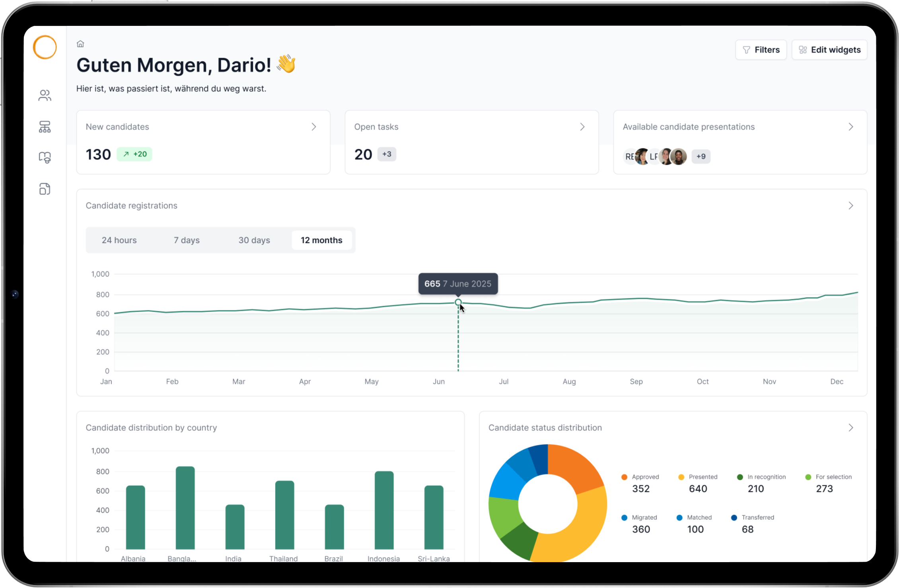
Task: Click the Matched blue legend dot
Action: (x=679, y=518)
